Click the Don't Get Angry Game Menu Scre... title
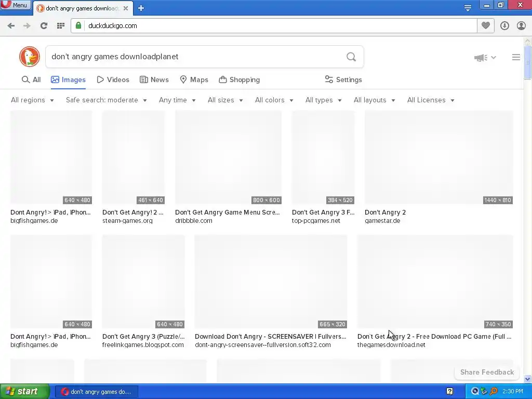 tap(228, 212)
